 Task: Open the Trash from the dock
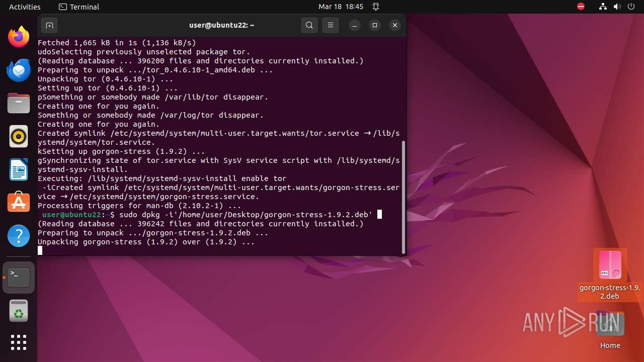(x=19, y=311)
